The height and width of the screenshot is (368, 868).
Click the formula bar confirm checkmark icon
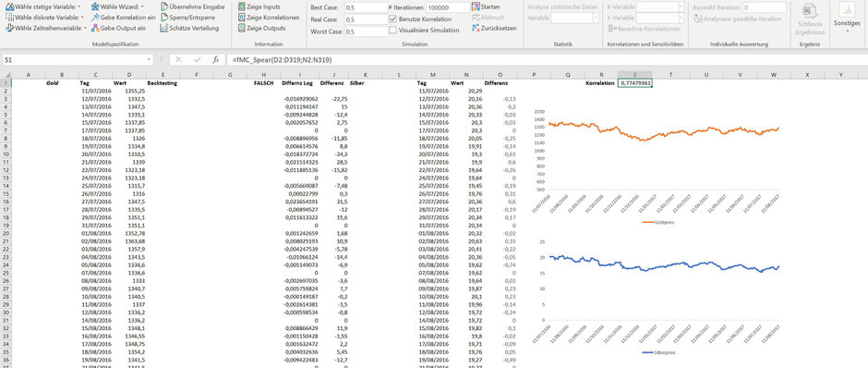click(x=197, y=59)
